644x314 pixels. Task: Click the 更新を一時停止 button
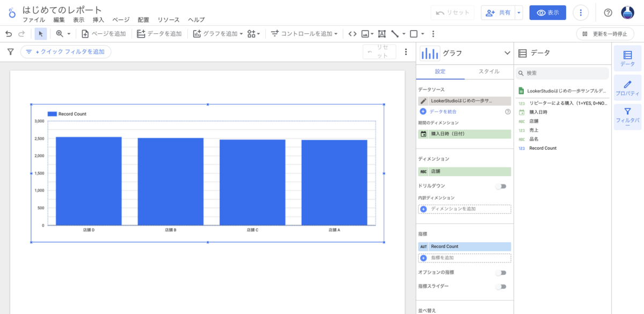click(605, 34)
